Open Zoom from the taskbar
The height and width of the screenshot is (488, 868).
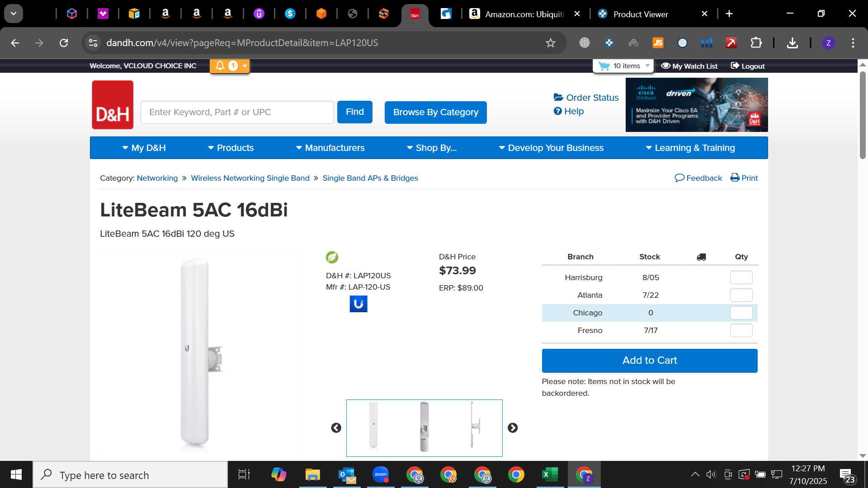[381, 475]
